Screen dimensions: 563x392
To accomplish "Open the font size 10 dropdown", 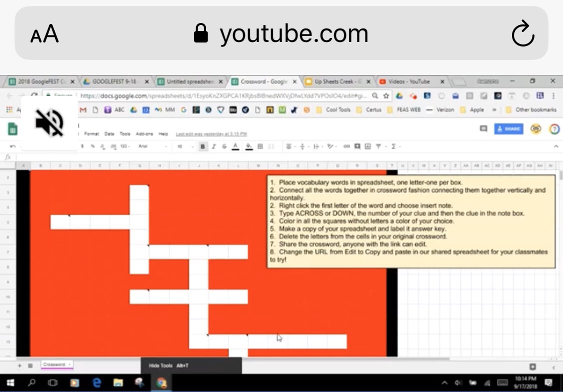I will [x=185, y=146].
